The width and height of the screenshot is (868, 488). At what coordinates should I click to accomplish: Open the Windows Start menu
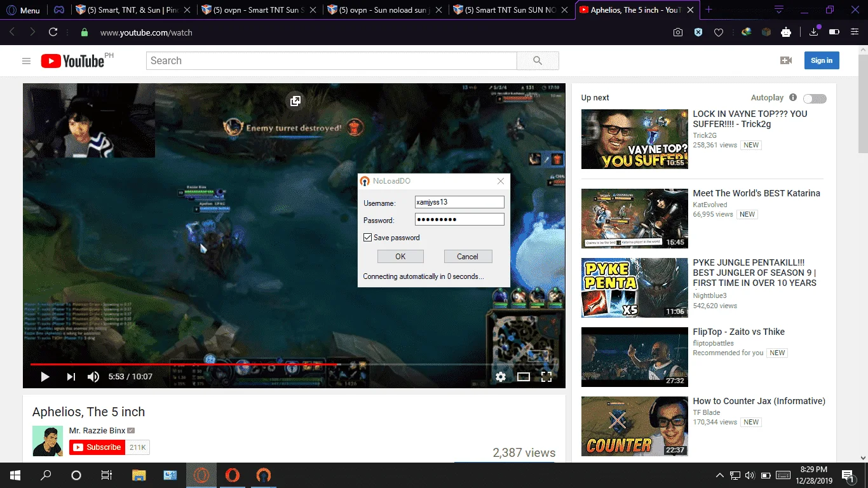[15, 475]
